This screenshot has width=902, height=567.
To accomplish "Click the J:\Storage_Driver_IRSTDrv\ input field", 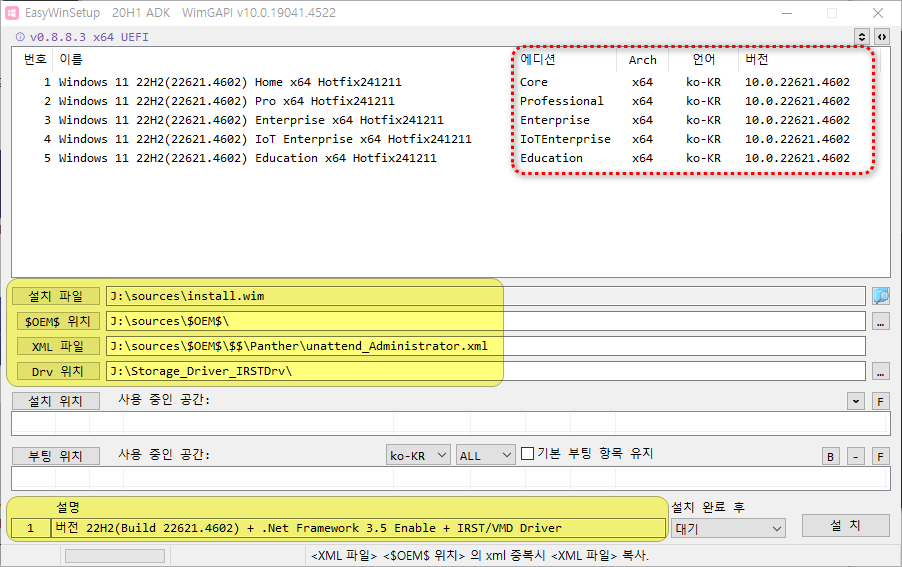I will pos(486,371).
